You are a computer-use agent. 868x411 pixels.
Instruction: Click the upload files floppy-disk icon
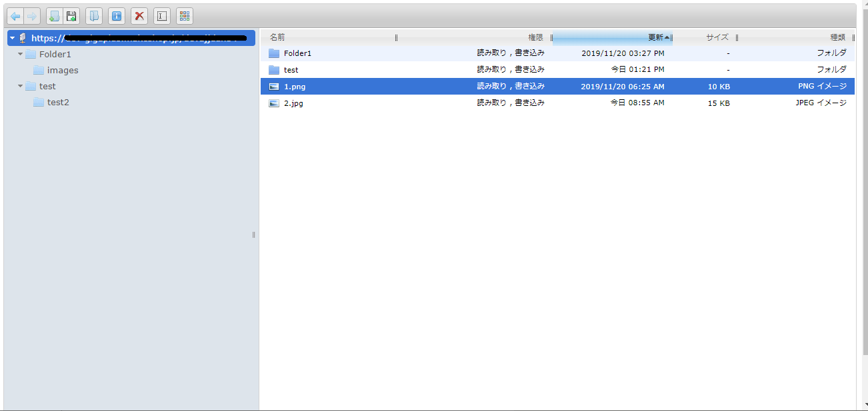pyautogui.click(x=71, y=16)
